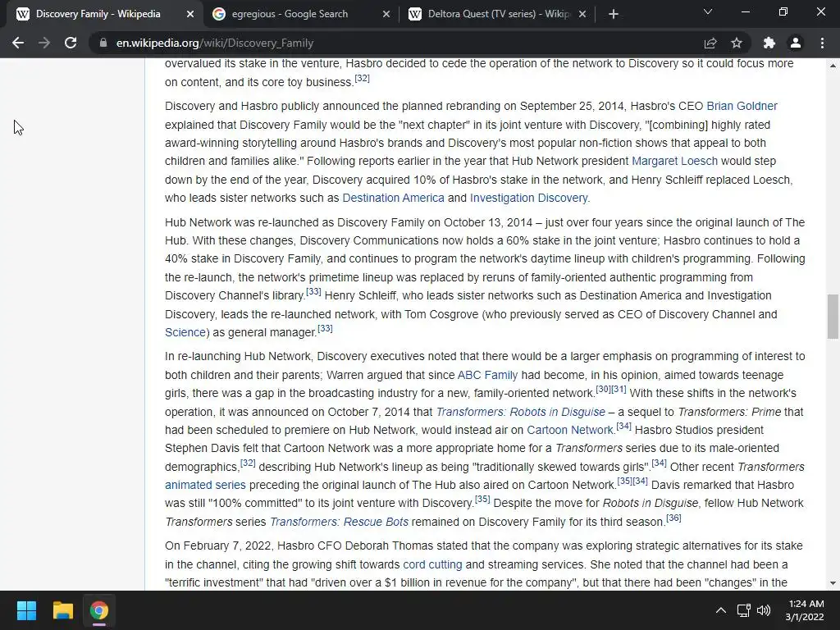Click the scrollbar up arrow
840x630 pixels.
(x=833, y=66)
